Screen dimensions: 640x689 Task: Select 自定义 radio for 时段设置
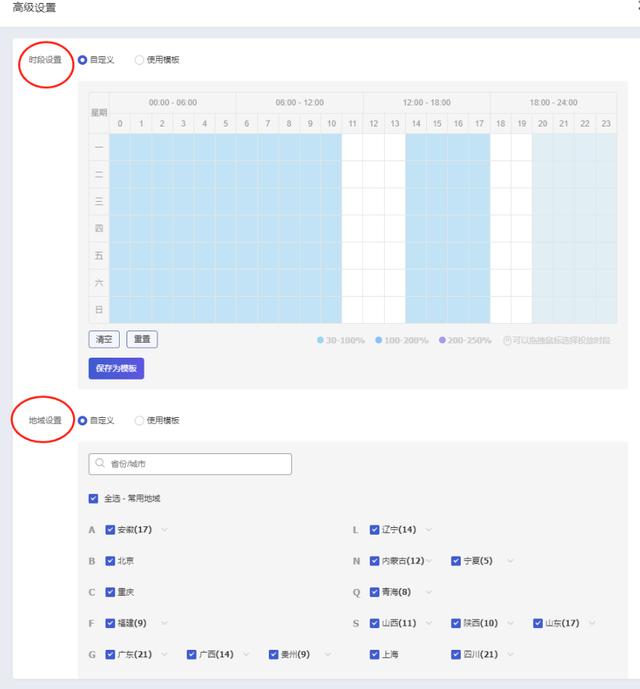pos(82,60)
